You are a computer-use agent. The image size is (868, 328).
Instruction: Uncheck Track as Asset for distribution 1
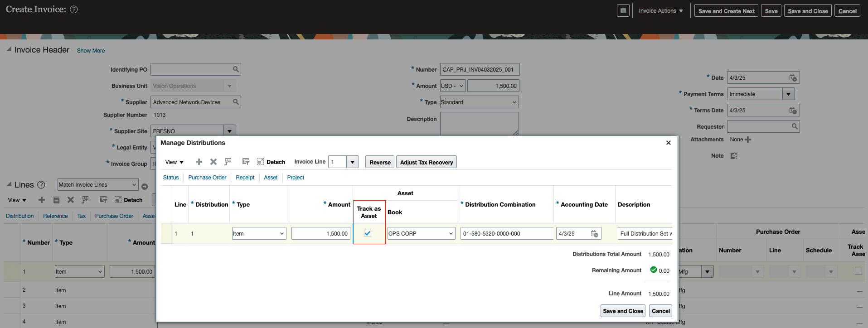coord(368,233)
